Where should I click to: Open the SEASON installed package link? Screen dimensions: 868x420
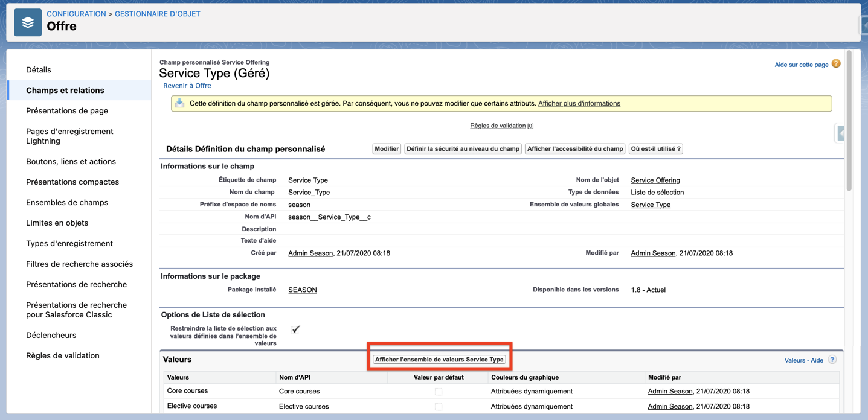point(303,290)
